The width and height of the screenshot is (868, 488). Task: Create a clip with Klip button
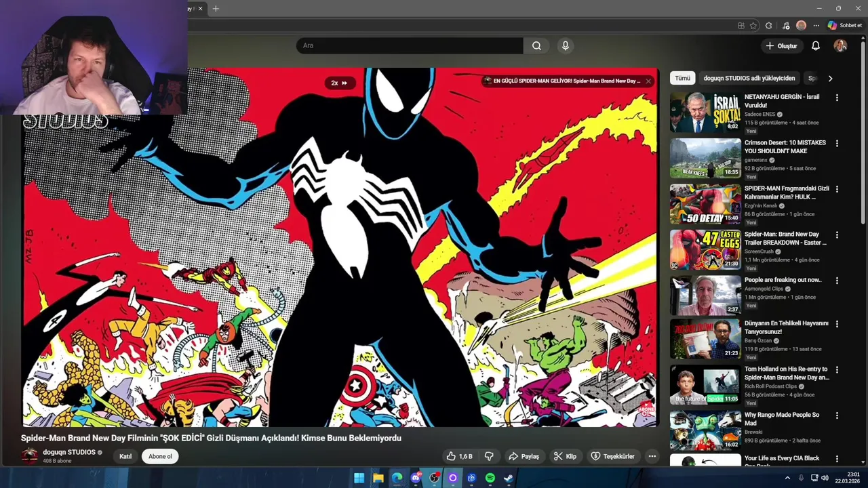[x=565, y=456]
